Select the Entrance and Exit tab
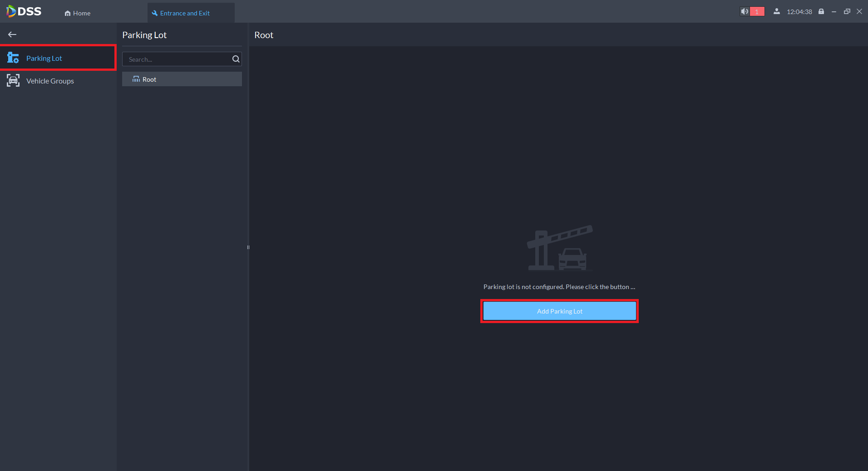868x471 pixels. pos(191,13)
